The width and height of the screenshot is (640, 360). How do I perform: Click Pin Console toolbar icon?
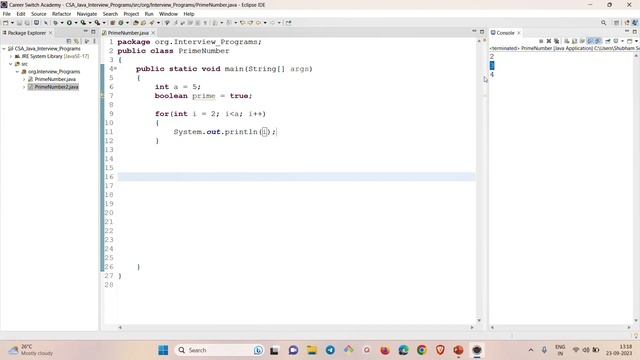(608, 41)
